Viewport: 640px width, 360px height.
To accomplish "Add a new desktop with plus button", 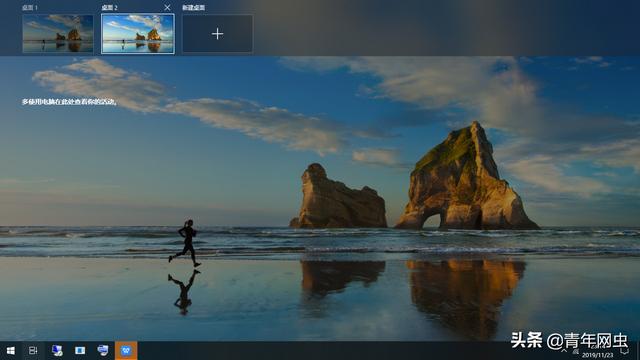I will (218, 33).
